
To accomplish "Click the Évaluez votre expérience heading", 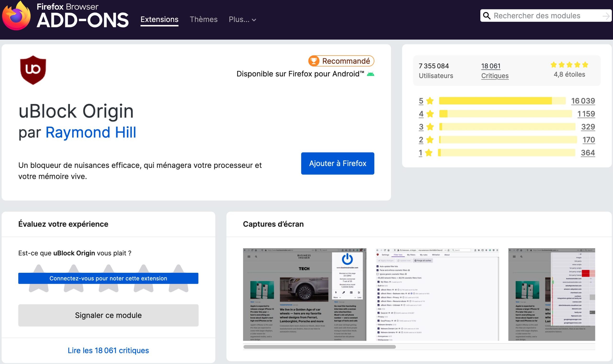I will pyautogui.click(x=63, y=224).
